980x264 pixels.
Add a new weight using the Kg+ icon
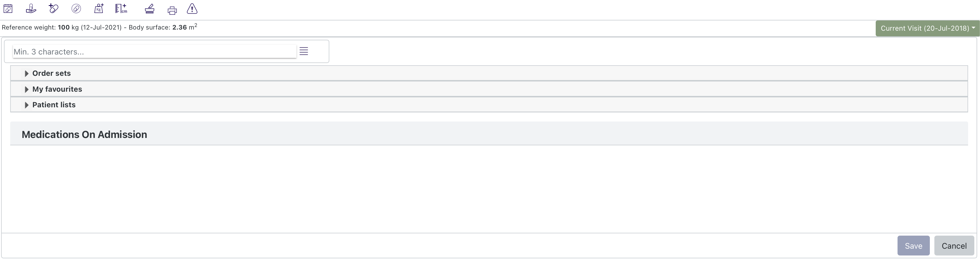click(x=99, y=9)
